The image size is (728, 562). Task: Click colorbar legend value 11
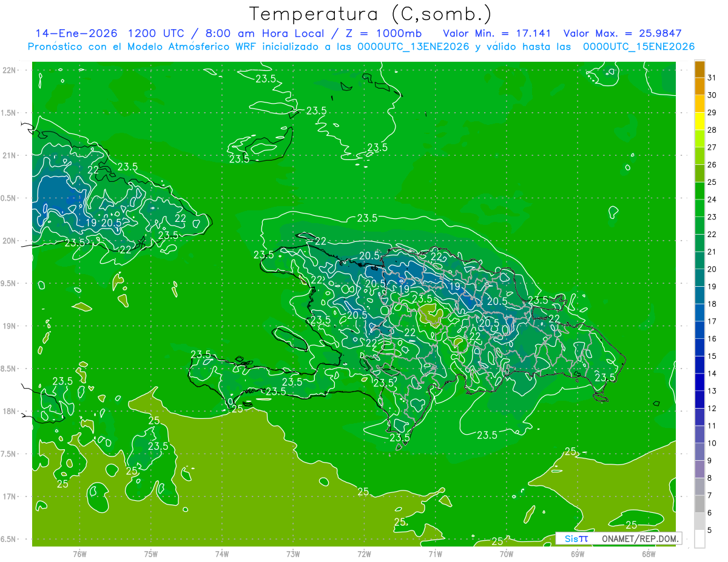[712, 426]
